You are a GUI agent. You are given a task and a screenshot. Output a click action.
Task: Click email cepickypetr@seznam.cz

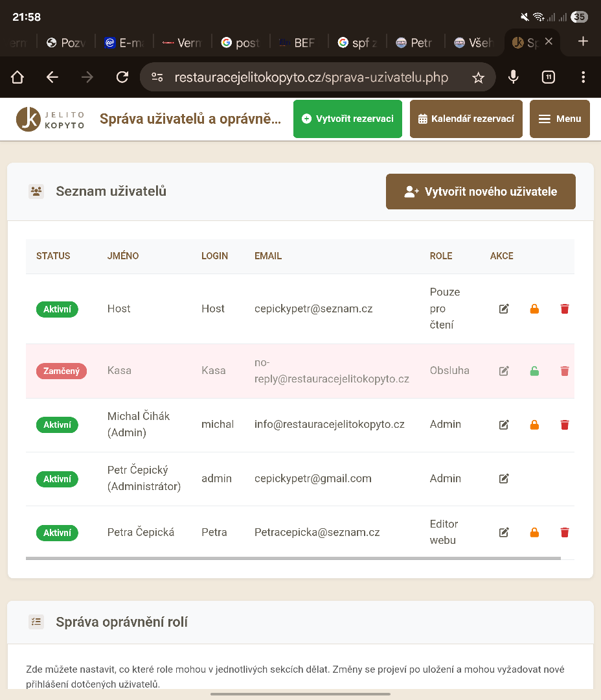tap(313, 309)
